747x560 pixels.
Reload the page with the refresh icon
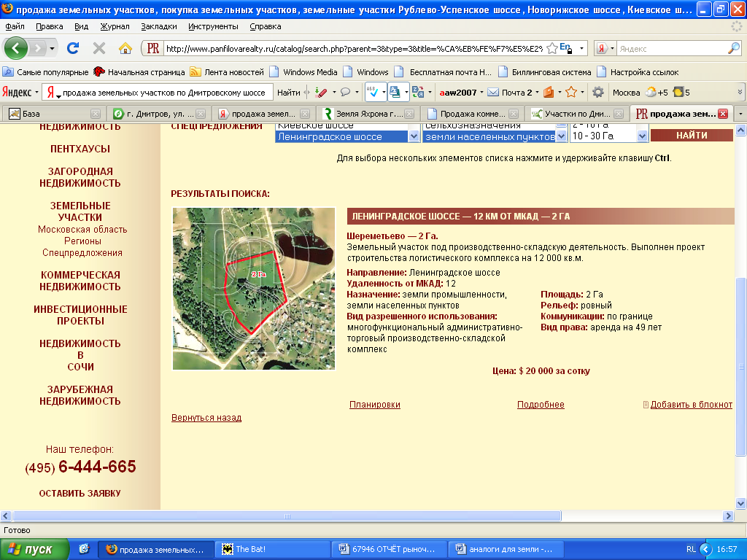73,48
